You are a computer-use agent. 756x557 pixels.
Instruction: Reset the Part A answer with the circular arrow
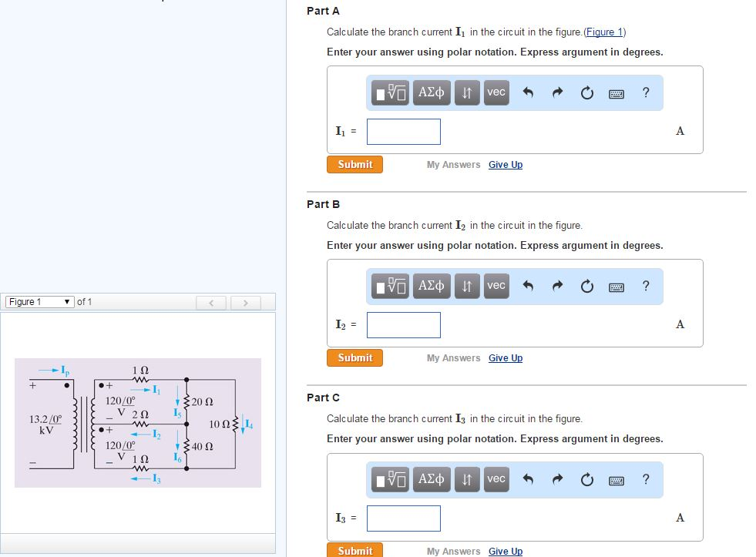[x=586, y=92]
